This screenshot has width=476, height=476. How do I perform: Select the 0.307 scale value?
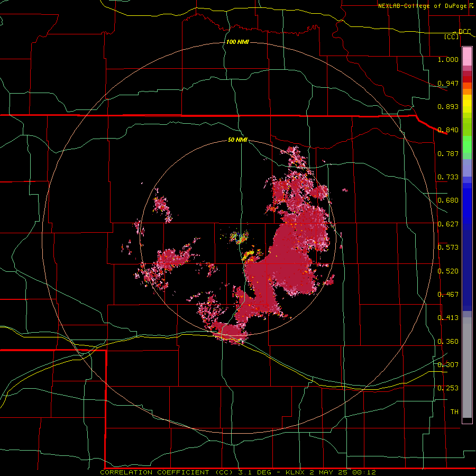tap(448, 365)
